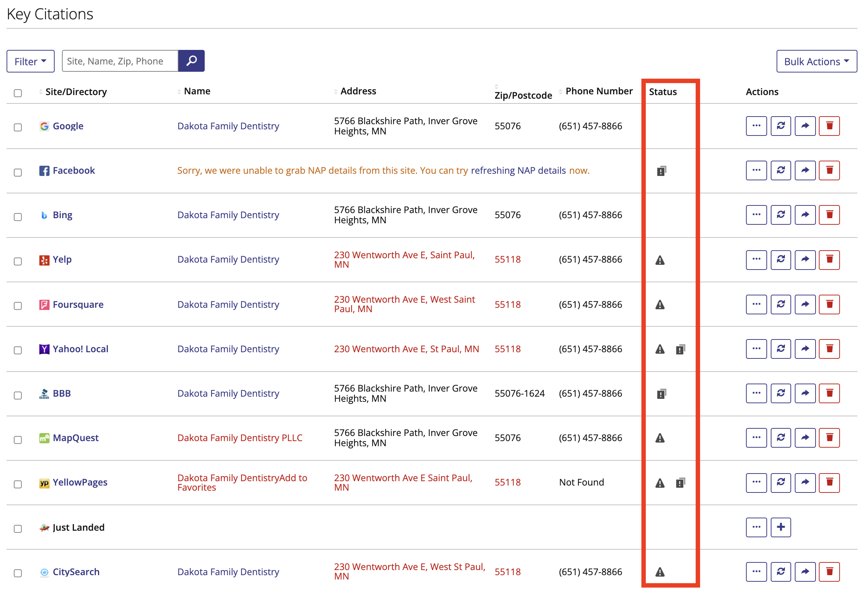Tick the checkbox next to YellowPages

17,484
